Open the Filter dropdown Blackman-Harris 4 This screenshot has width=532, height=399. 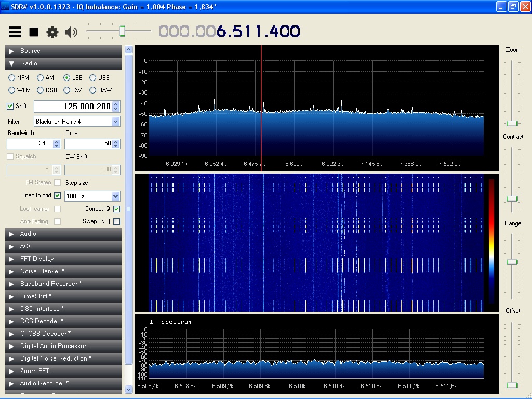pyautogui.click(x=77, y=122)
